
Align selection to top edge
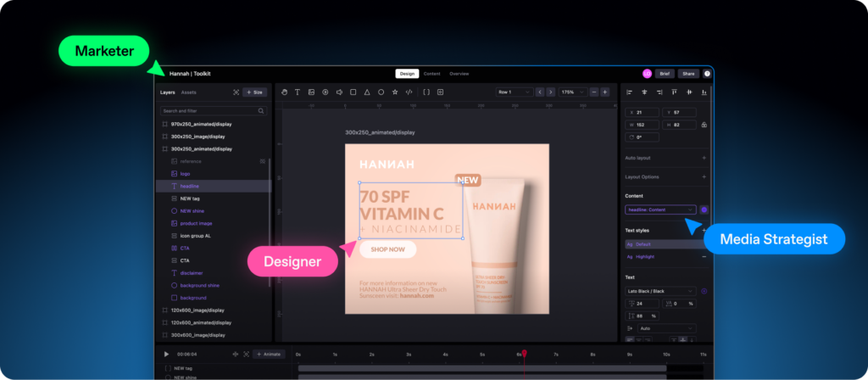pos(674,92)
